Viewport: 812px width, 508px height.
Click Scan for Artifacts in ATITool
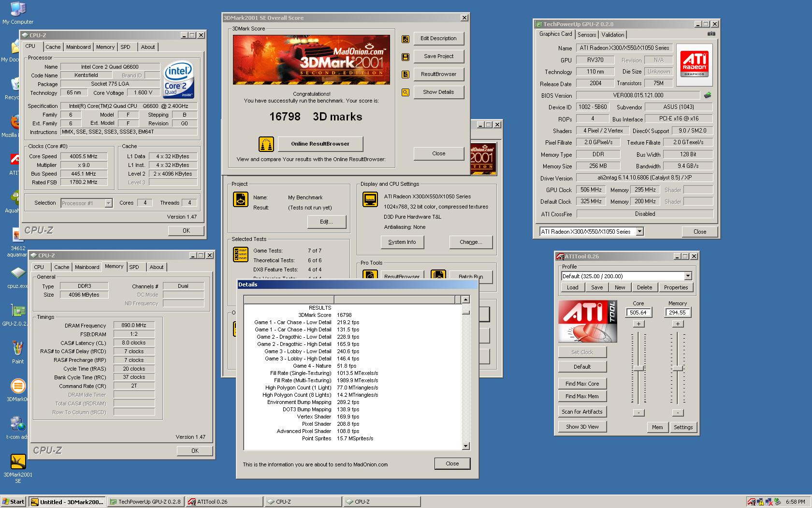[582, 412]
